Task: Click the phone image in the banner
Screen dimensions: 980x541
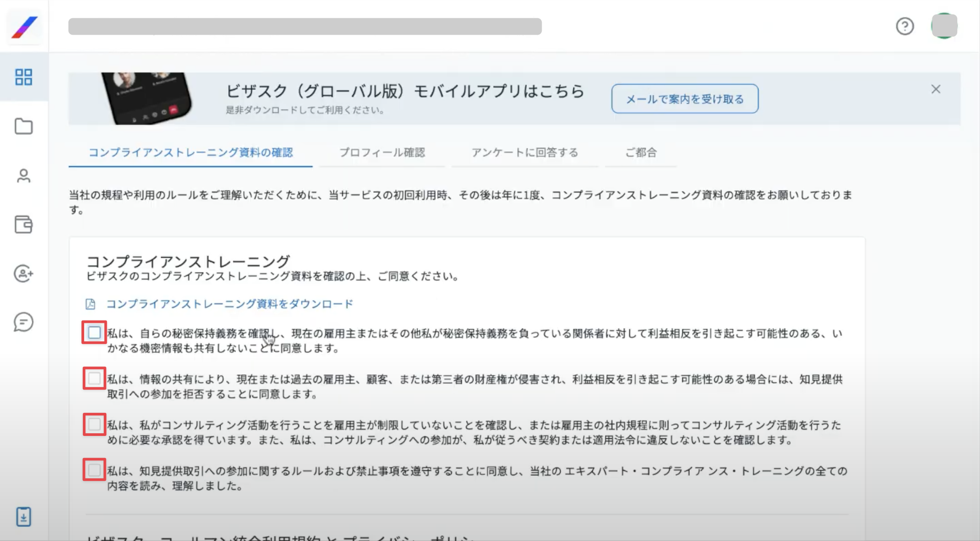Action: [147, 98]
